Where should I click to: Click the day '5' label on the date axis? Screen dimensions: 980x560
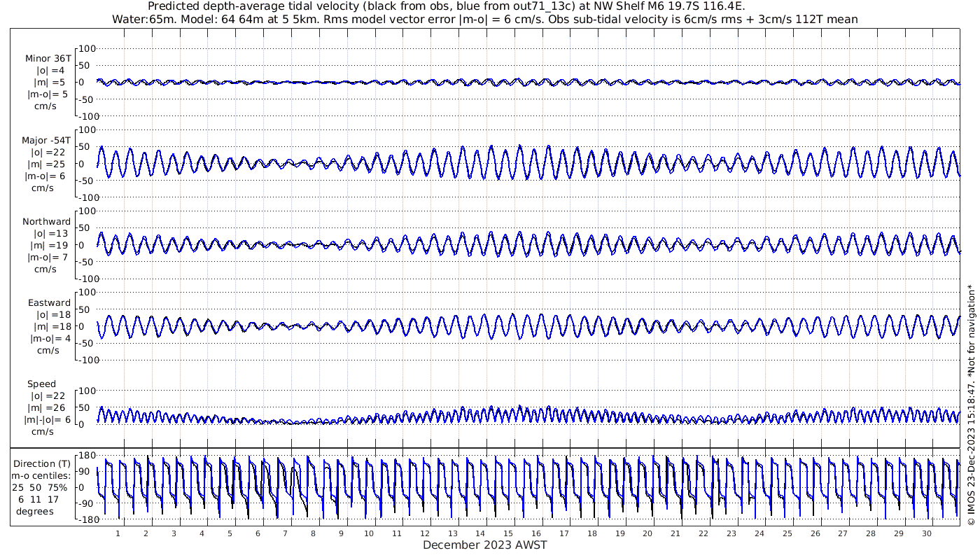click(230, 534)
